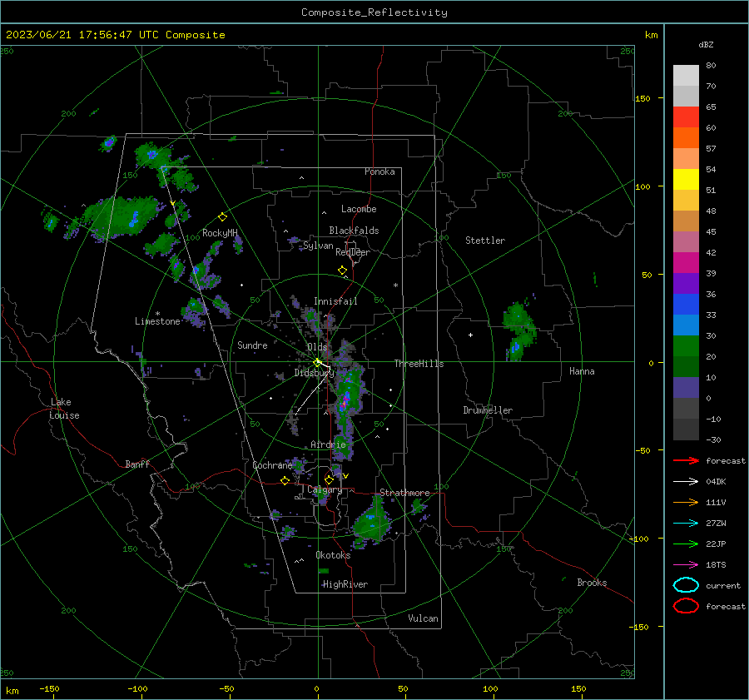
Task: Click the Sylvan label
Action: tap(318, 246)
